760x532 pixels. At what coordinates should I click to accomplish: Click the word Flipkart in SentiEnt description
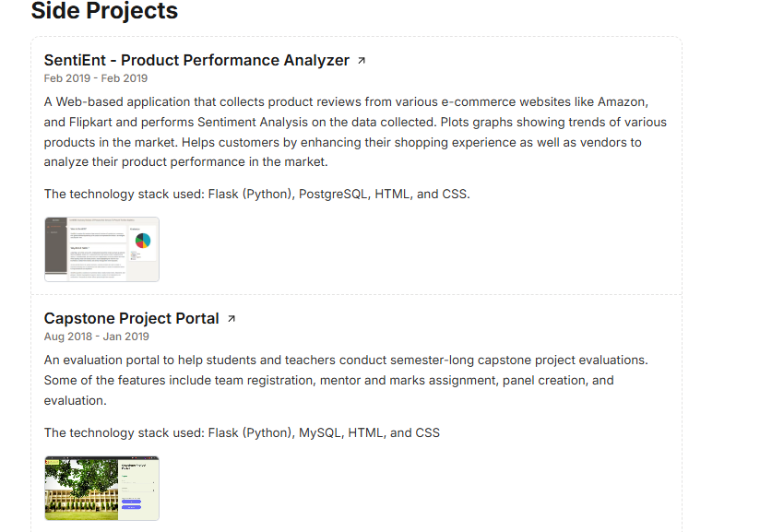point(95,122)
